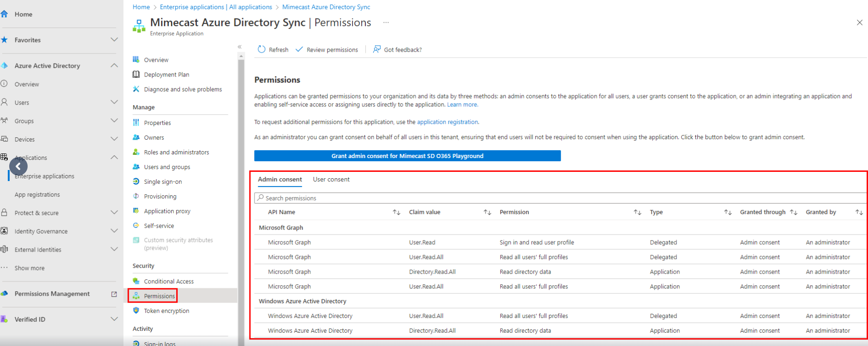Viewport: 868px width, 346px height.
Task: Click the Token encryption shield icon
Action: click(x=136, y=311)
